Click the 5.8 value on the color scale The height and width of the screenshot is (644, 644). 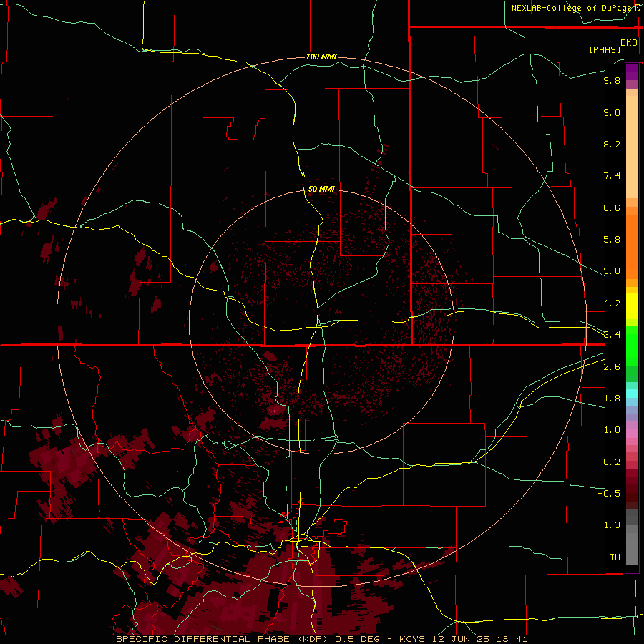[612, 240]
